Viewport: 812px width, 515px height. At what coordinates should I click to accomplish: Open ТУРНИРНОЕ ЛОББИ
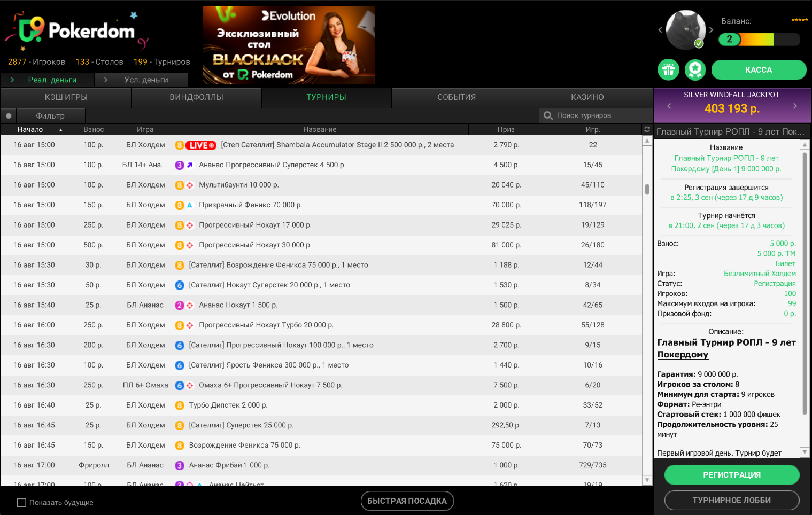pyautogui.click(x=732, y=501)
